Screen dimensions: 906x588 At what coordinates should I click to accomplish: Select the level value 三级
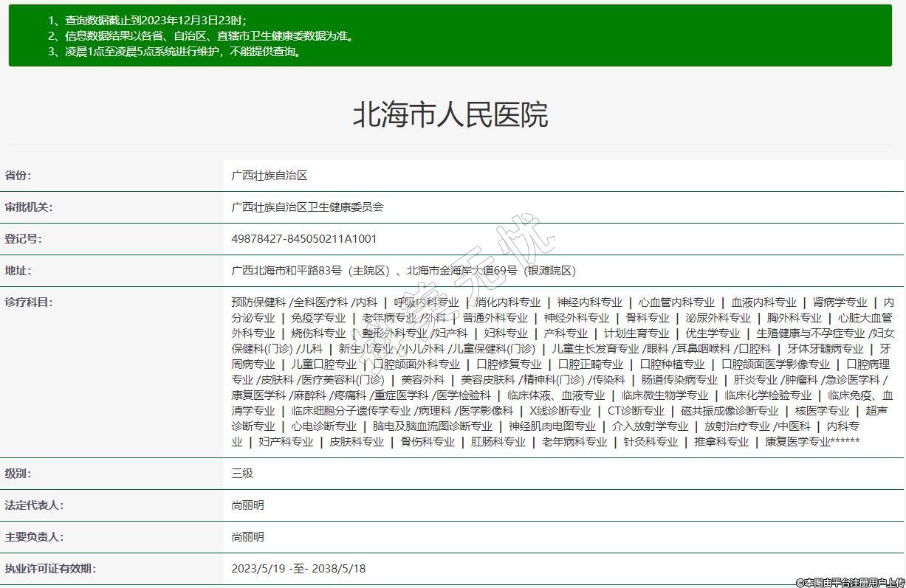(242, 474)
